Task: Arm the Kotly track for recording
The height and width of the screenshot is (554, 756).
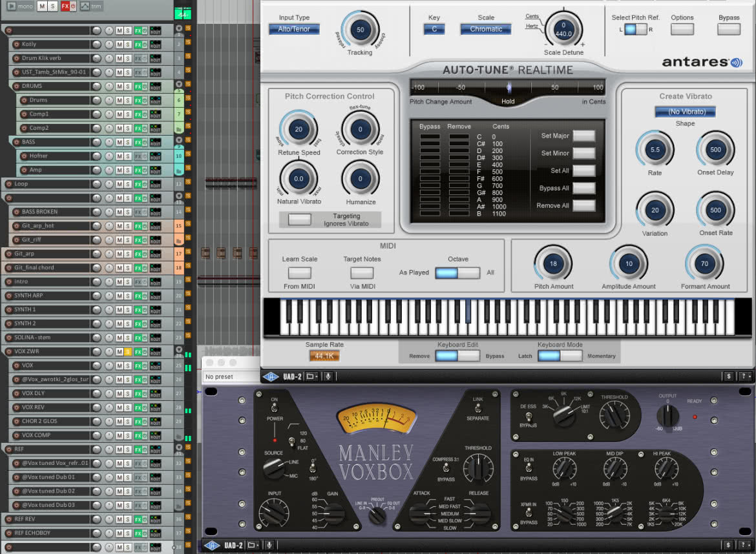Action: (16, 45)
